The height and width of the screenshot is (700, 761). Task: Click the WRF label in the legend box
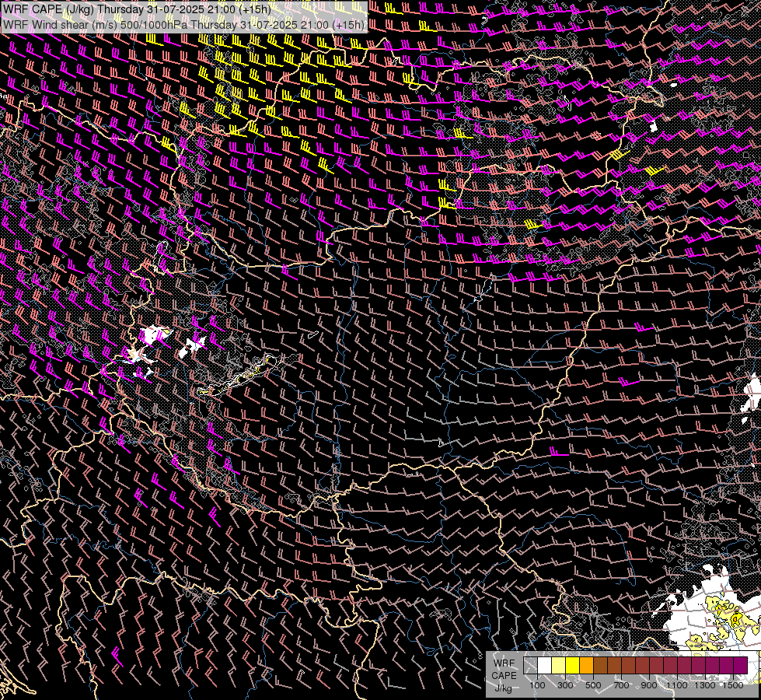(504, 663)
